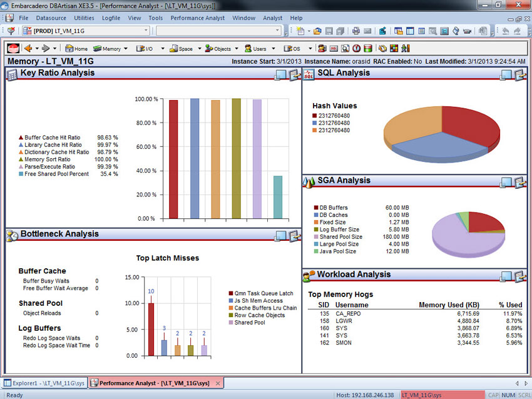532x399 pixels.
Task: Open details icon on Key Ratio Analysis header
Action: click(x=295, y=75)
